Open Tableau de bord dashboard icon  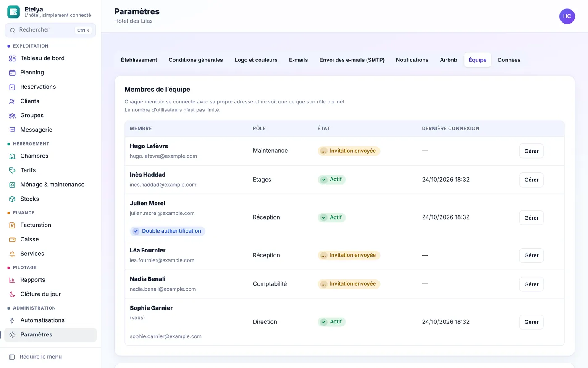[12, 58]
